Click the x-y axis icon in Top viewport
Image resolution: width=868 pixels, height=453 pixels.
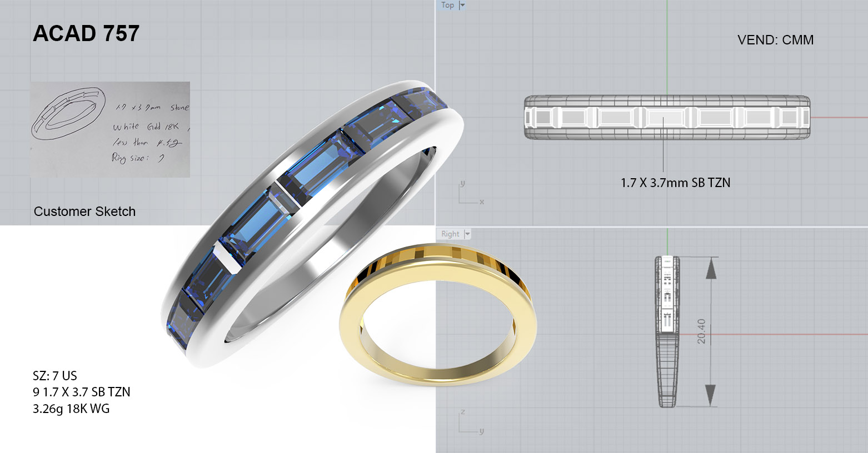pyautogui.click(x=471, y=193)
